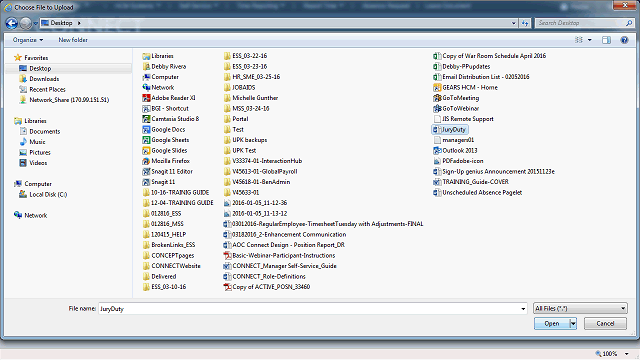Select the Snagit 11 Editor shortcut
The image size is (640, 360).
point(167,171)
